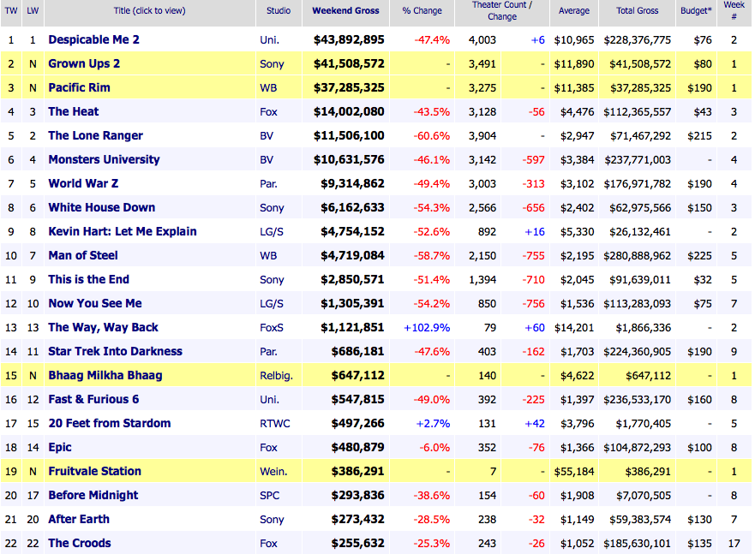The height and width of the screenshot is (560, 755).
Task: Select the -60.6% change value
Action: click(432, 136)
